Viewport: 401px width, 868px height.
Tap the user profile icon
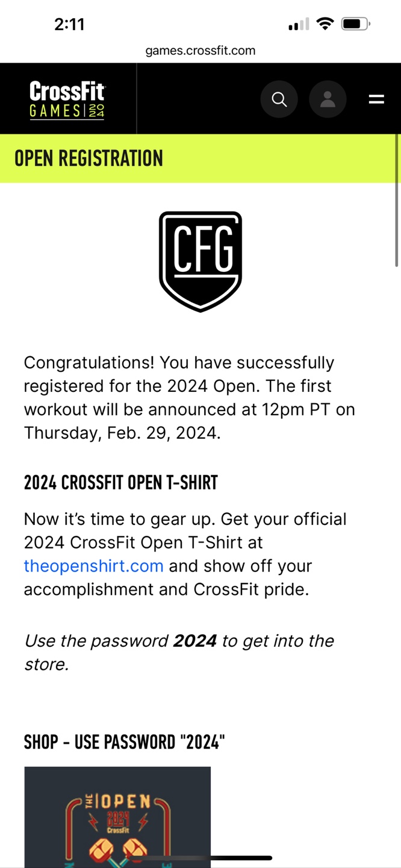328,99
